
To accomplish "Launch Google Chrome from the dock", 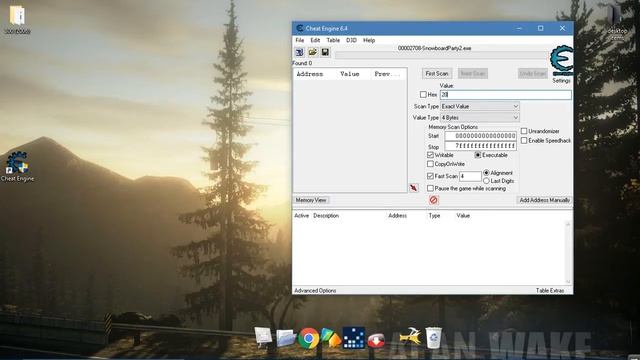I will 309,338.
